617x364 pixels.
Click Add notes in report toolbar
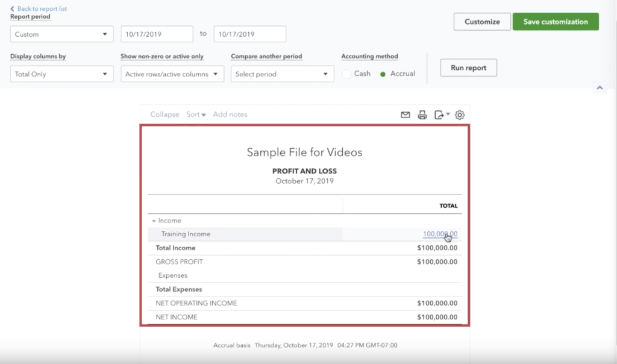click(230, 115)
